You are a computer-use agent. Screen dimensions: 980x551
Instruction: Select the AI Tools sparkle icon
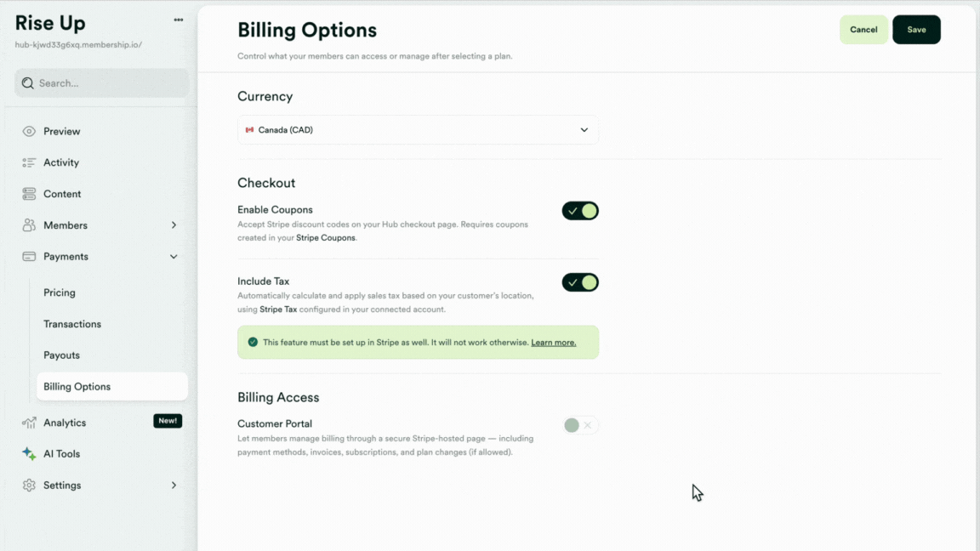[28, 453]
